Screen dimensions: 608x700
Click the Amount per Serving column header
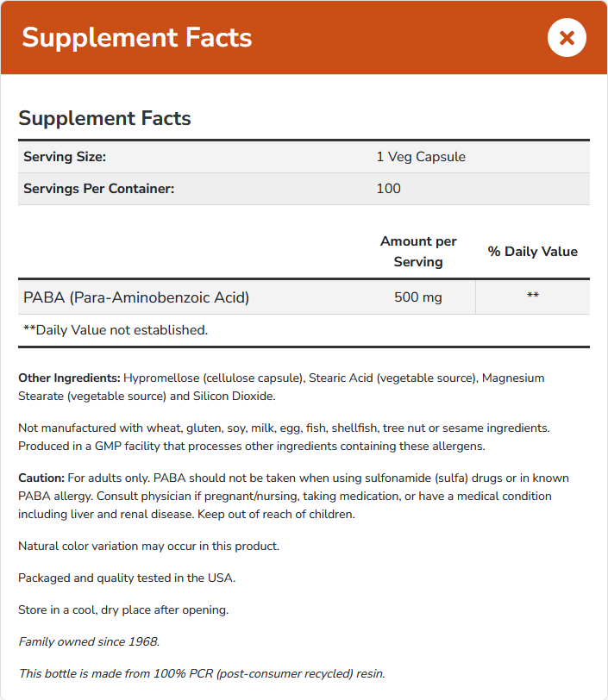418,251
